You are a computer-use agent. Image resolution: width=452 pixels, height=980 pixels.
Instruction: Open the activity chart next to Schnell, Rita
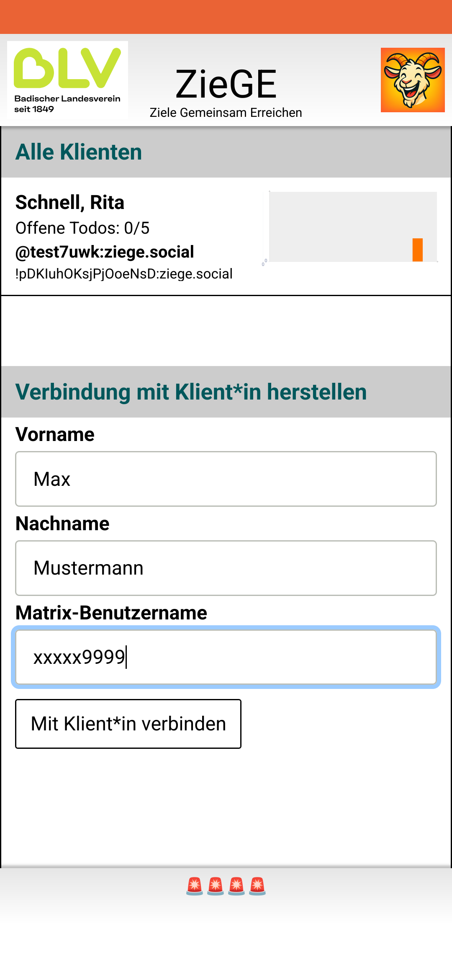tap(354, 226)
